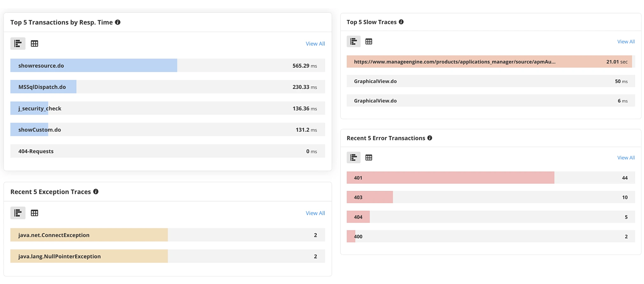Click View All in Top 5 Transactions panel
Screen dimensions: 644x284
(x=315, y=44)
